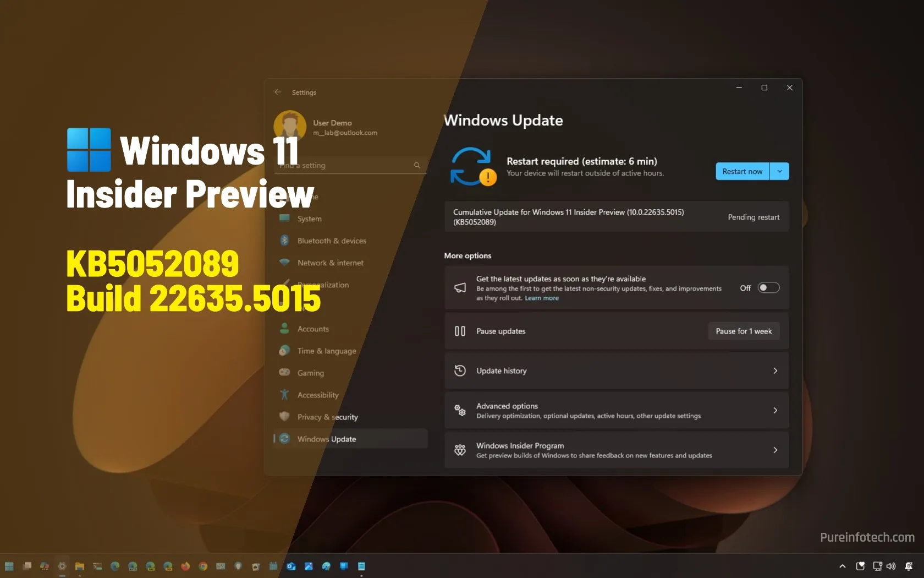This screenshot has width=924, height=578.
Task: Enable getting the latest updates as available
Action: [768, 287]
